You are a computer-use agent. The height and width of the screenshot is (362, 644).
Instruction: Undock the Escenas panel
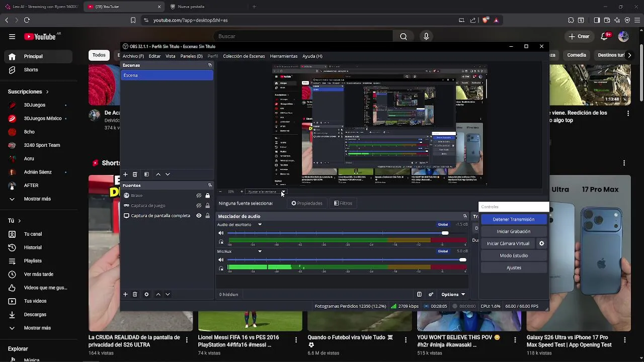[x=210, y=65]
